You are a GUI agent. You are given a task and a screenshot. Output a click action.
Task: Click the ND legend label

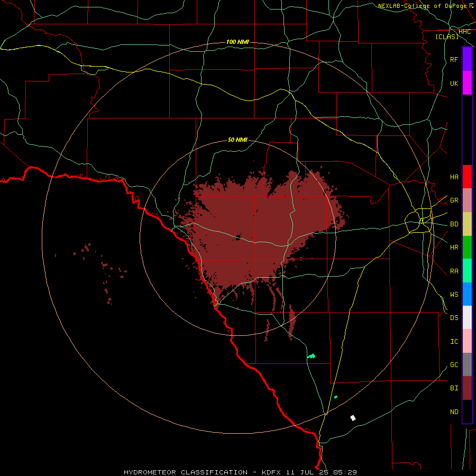pos(454,412)
